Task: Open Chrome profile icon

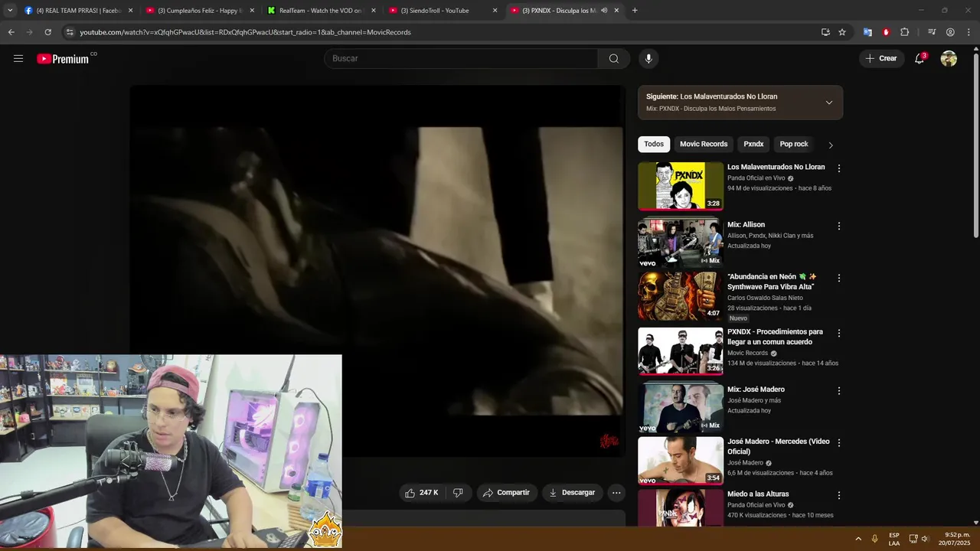Action: point(950,32)
